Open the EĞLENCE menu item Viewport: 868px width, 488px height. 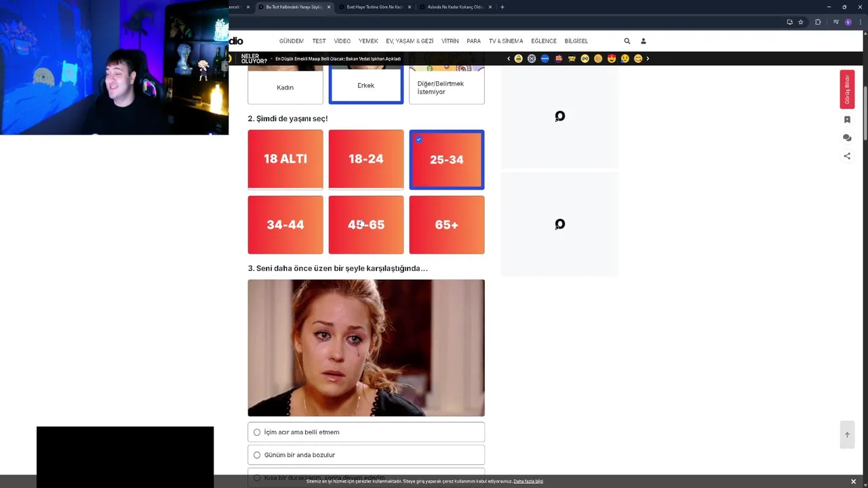click(544, 41)
